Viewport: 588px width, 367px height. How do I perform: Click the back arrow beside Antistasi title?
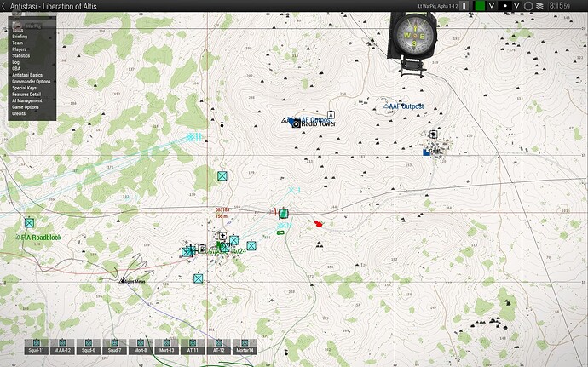(3, 6)
